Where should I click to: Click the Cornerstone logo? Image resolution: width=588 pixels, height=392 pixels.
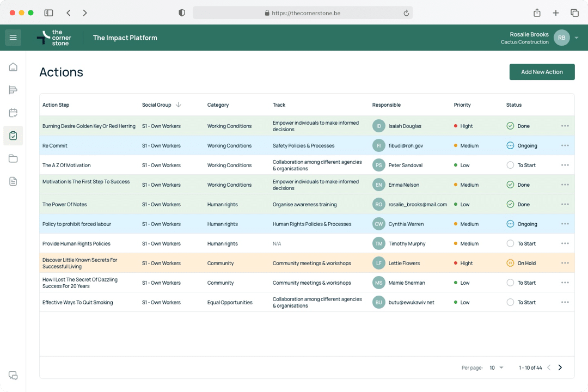coord(54,38)
